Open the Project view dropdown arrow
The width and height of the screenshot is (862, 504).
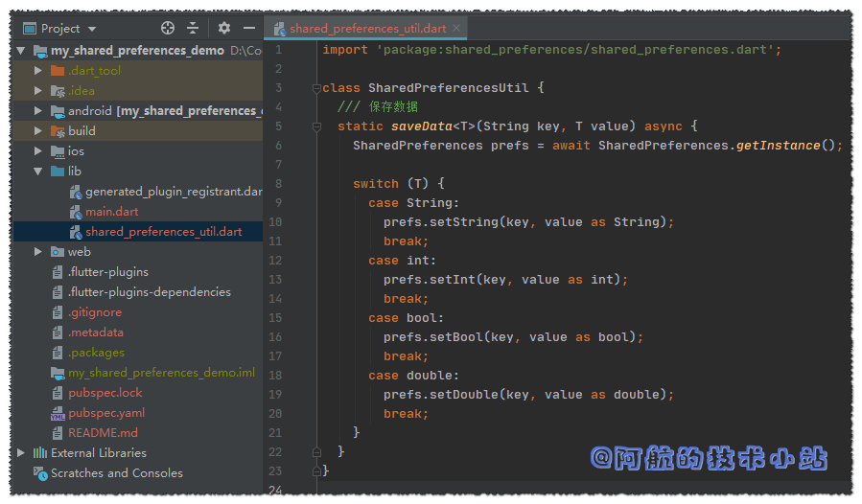(92, 29)
